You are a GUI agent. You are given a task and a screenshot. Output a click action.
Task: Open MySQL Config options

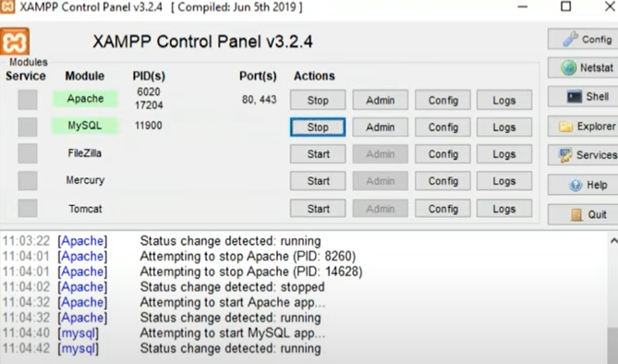(x=442, y=127)
